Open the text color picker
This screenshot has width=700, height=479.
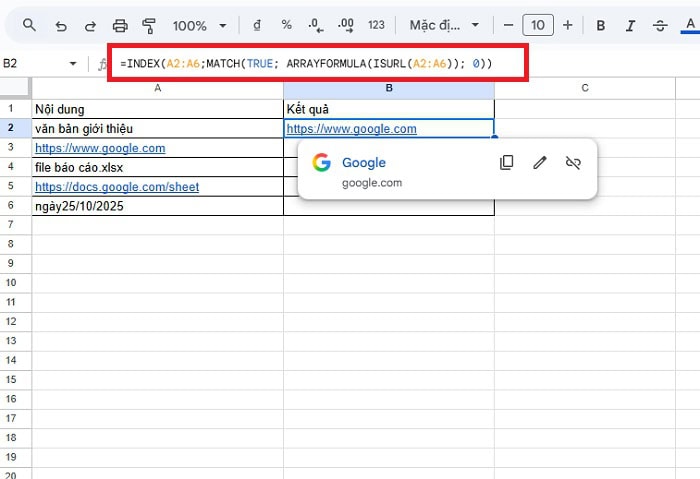coord(689,24)
